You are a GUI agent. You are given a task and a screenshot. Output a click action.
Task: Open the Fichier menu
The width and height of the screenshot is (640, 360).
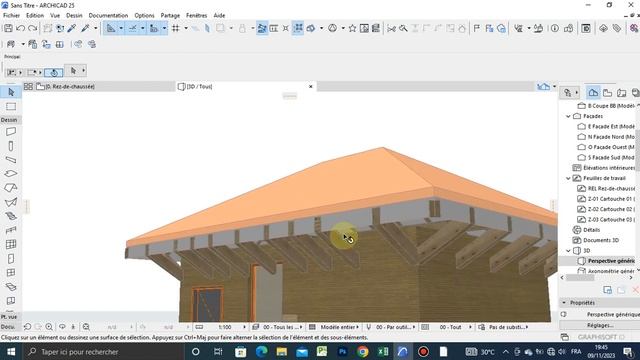[11, 16]
